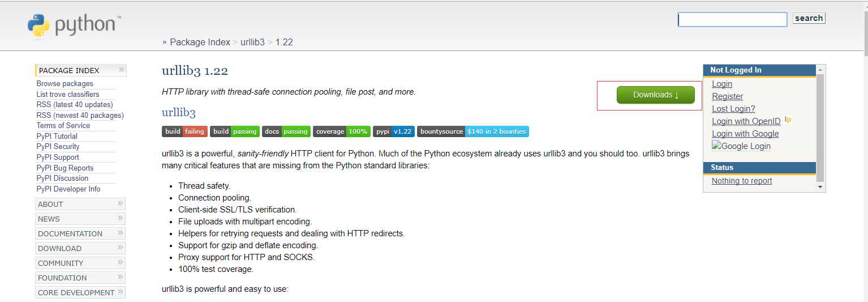Click the blue urllib3 subheading

178,112
